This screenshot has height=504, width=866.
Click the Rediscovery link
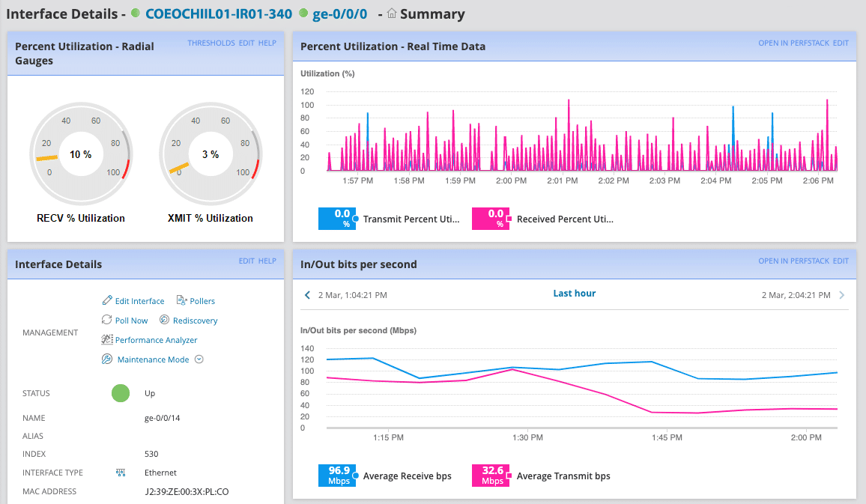(195, 321)
